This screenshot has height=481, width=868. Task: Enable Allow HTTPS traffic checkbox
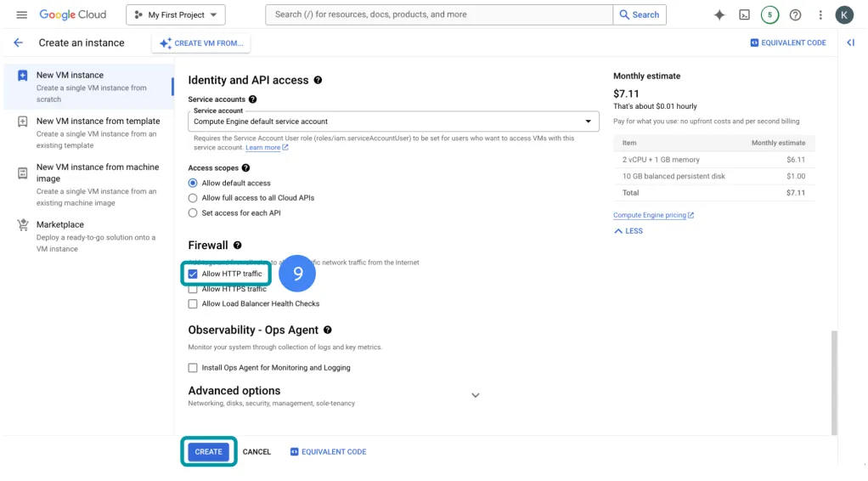(193, 290)
